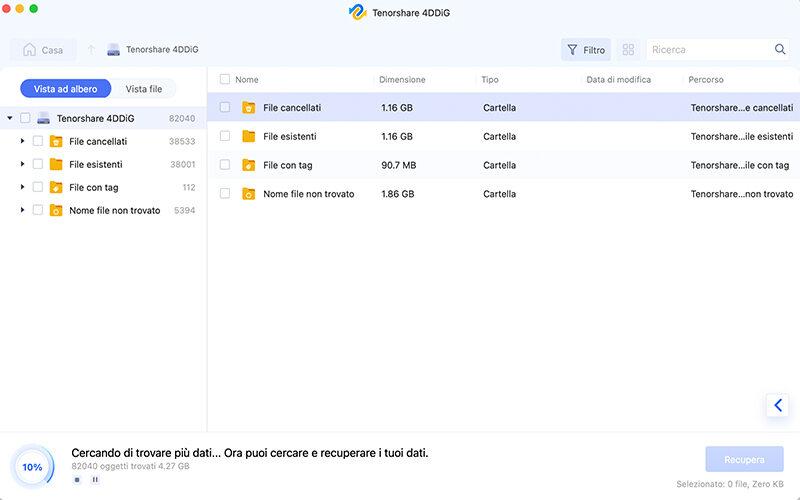The height and width of the screenshot is (500, 800).
Task: Click the search magnifier icon
Action: click(x=780, y=49)
